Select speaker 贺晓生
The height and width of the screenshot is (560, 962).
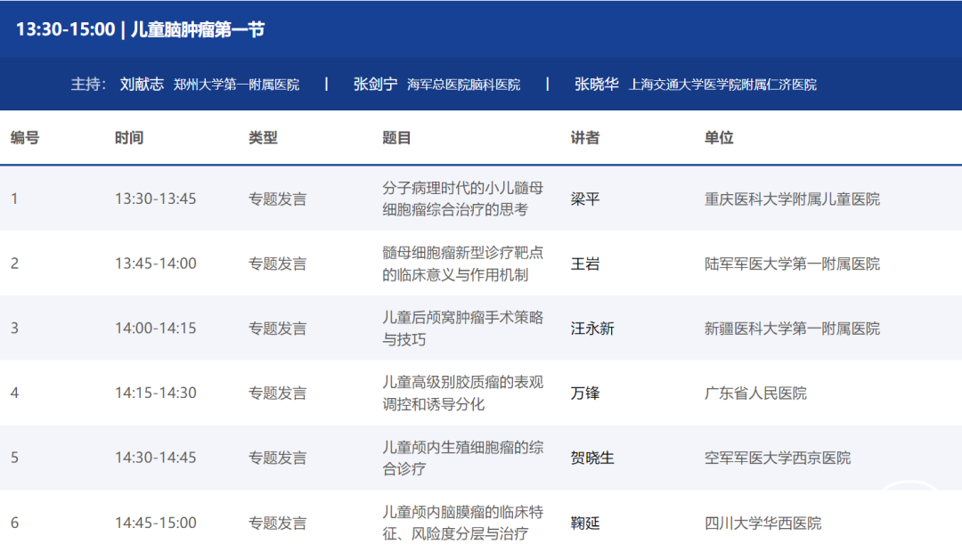592,458
